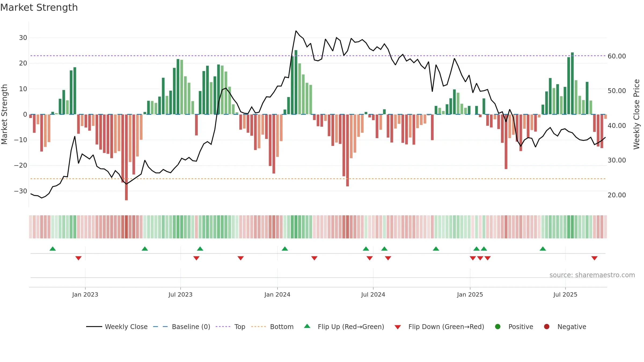The height and width of the screenshot is (362, 644).
Task: Click the Jul 2023 x-axis label
Action: click(x=180, y=294)
